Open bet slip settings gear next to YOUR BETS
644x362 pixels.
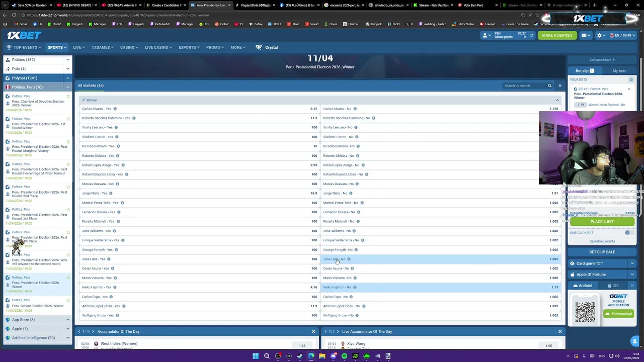click(x=631, y=79)
